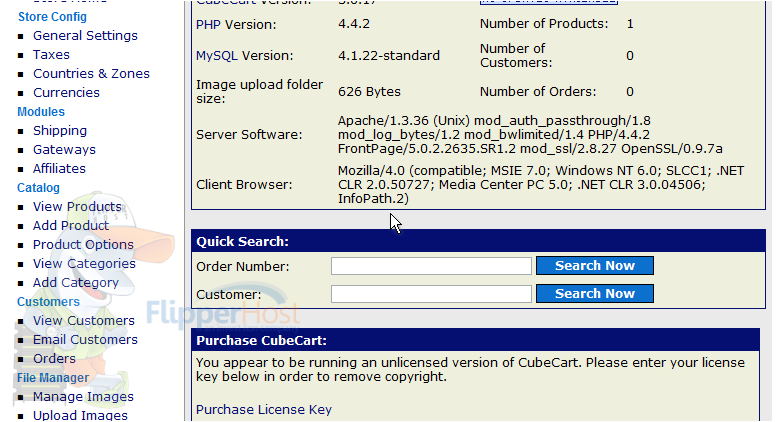Click the Order Number search field

431,266
